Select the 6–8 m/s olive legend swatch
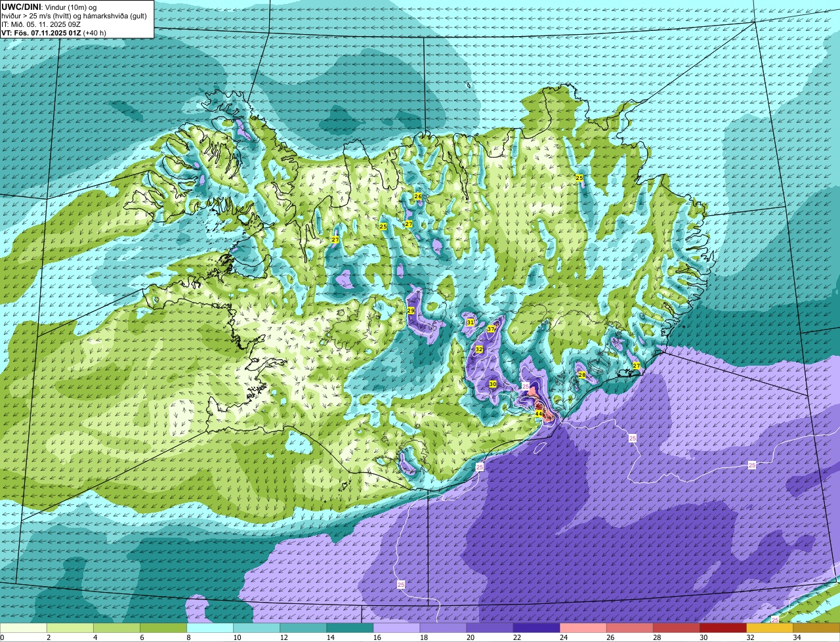The width and height of the screenshot is (840, 642). (x=163, y=628)
